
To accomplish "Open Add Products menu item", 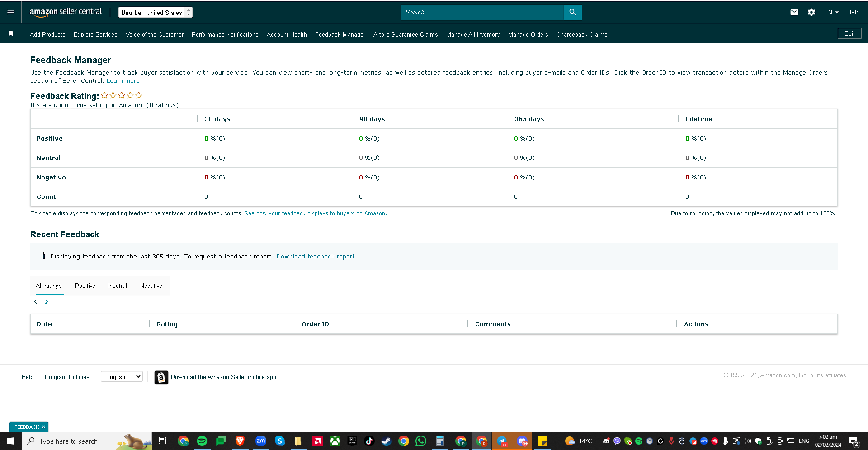I will (47, 34).
